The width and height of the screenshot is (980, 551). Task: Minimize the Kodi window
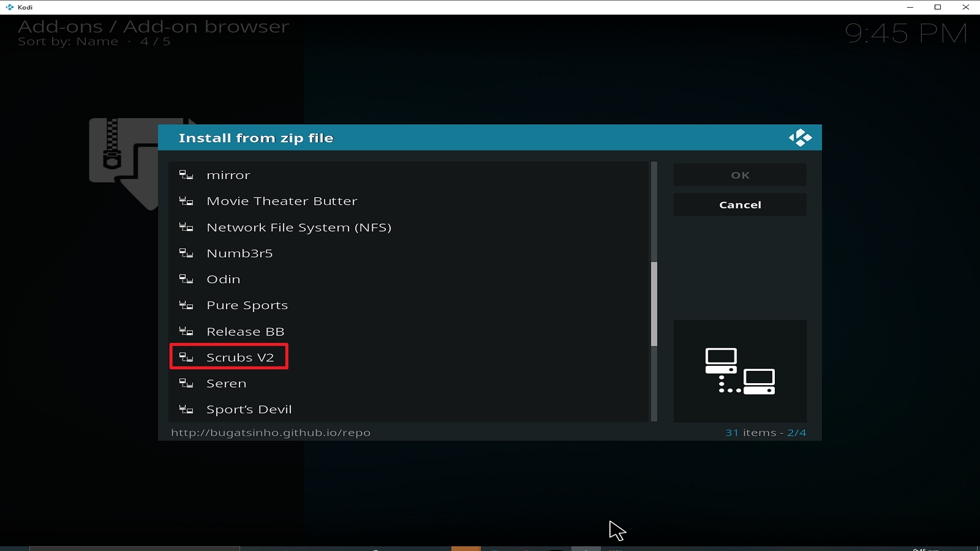pyautogui.click(x=910, y=7)
